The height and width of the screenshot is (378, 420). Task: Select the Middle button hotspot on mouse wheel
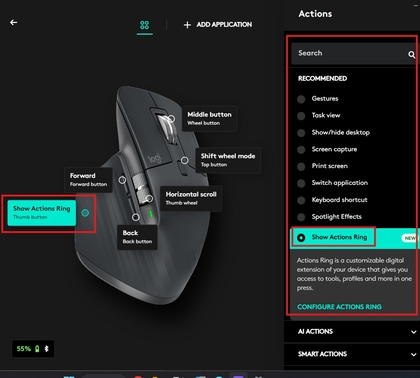coord(171,118)
